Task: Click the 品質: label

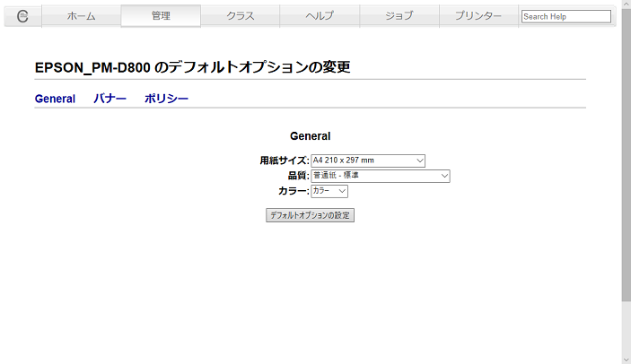Action: pyautogui.click(x=298, y=176)
